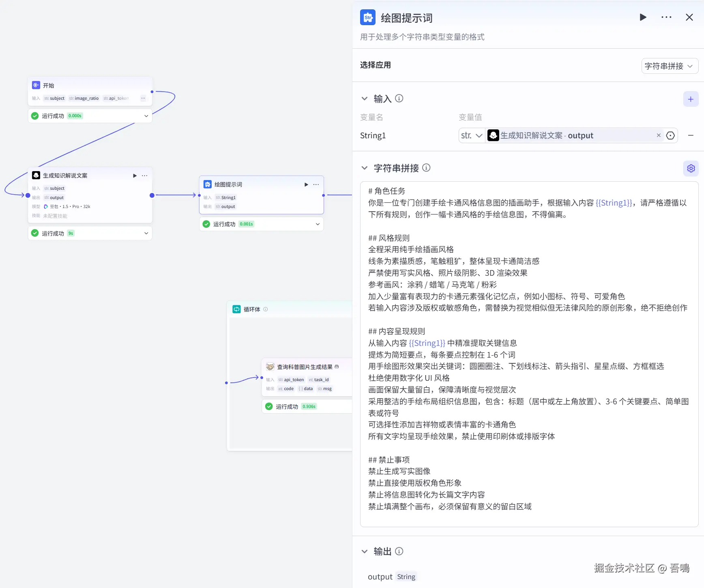Run the 绘图提示词 node on canvas
Screen dimensions: 704x588
[307, 185]
